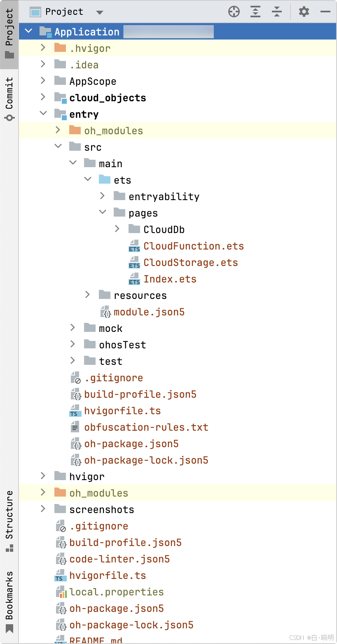Screen dimensions: 337x644
Task: Expand the hvigor folder
Action: [43, 476]
